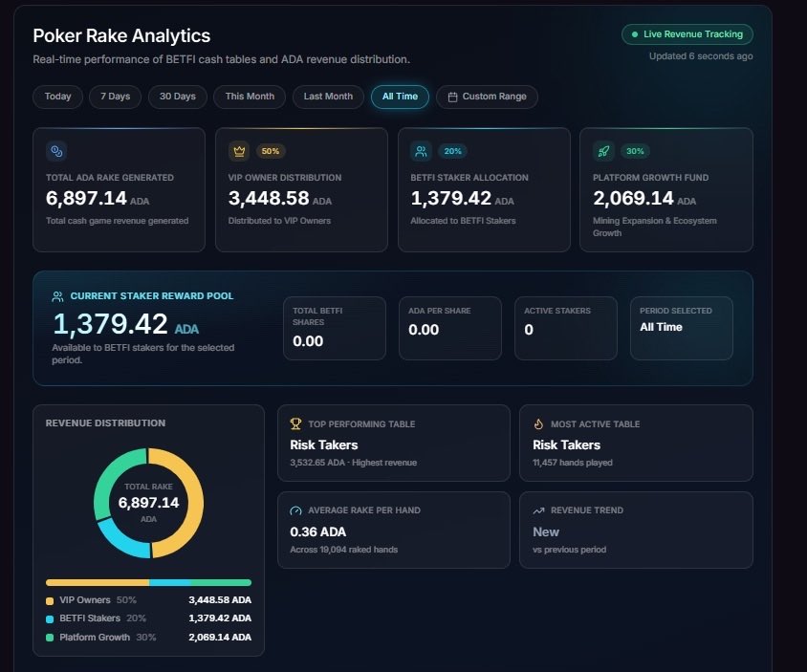Click 'Across 19,094 raked hands' text
The width and height of the screenshot is (807, 672).
coord(344,550)
